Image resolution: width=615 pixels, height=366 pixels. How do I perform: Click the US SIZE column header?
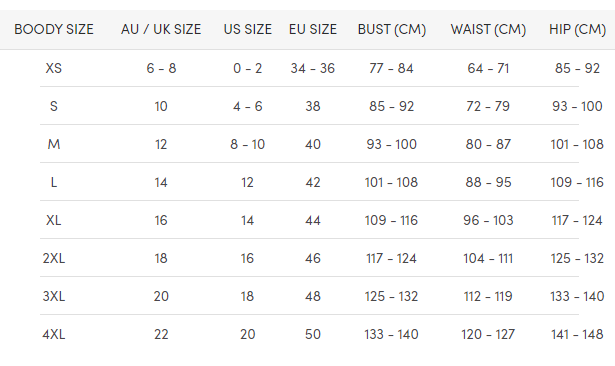247,29
